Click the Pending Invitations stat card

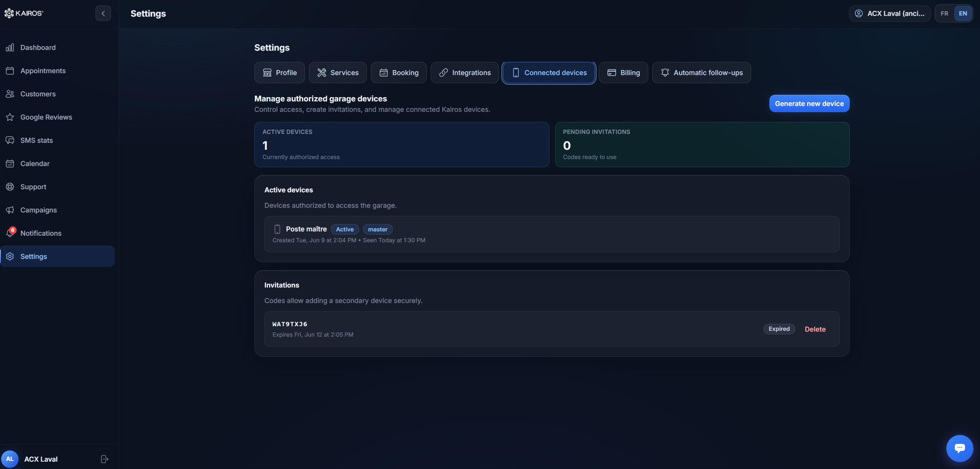702,144
